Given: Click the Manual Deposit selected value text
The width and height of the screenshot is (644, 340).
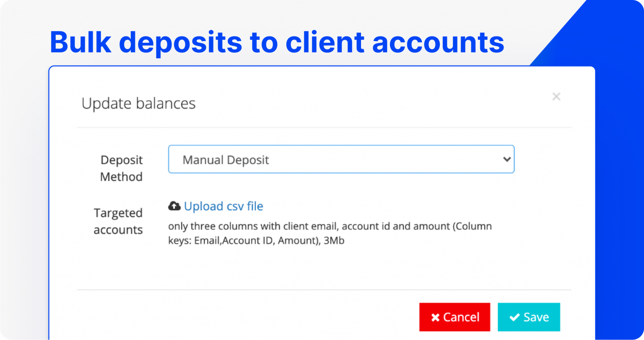Looking at the screenshot, I should (226, 160).
